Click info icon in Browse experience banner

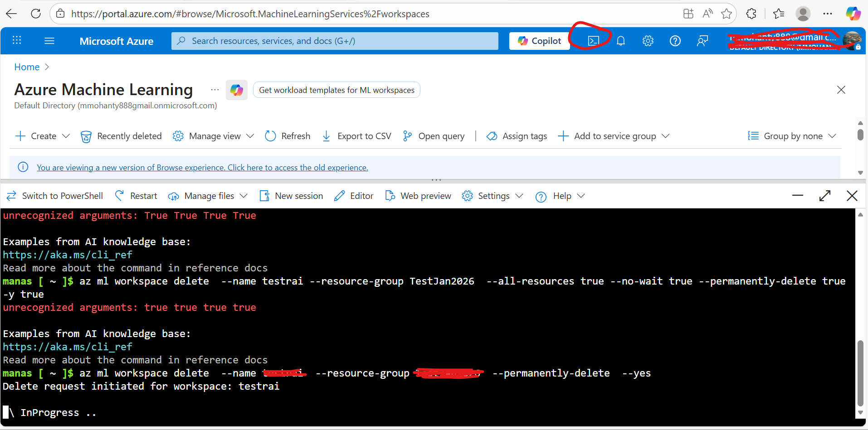(23, 167)
